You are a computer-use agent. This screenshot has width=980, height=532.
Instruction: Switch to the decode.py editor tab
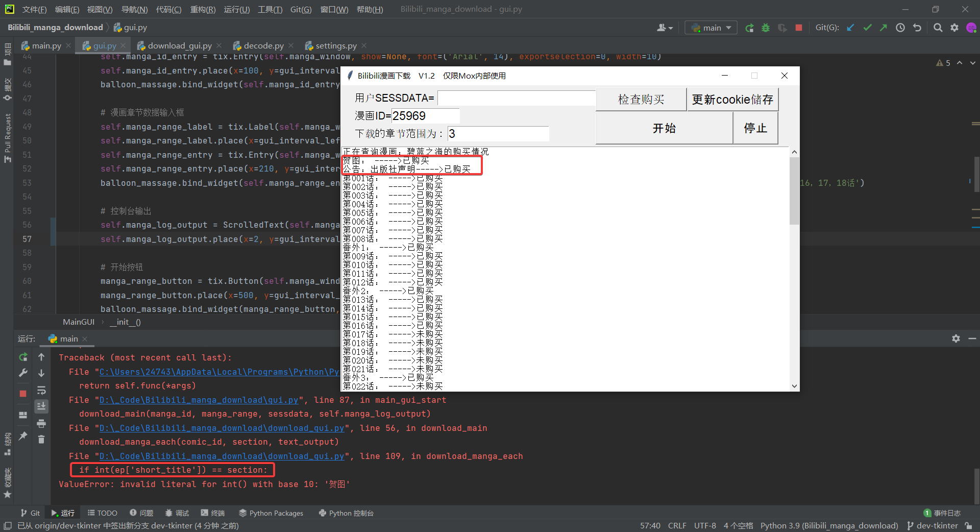coord(263,45)
